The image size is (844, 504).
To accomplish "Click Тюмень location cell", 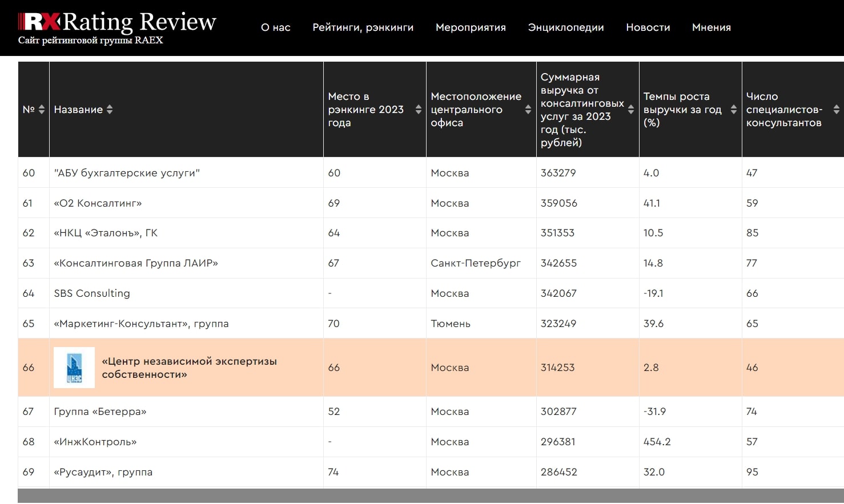I will 451,324.
